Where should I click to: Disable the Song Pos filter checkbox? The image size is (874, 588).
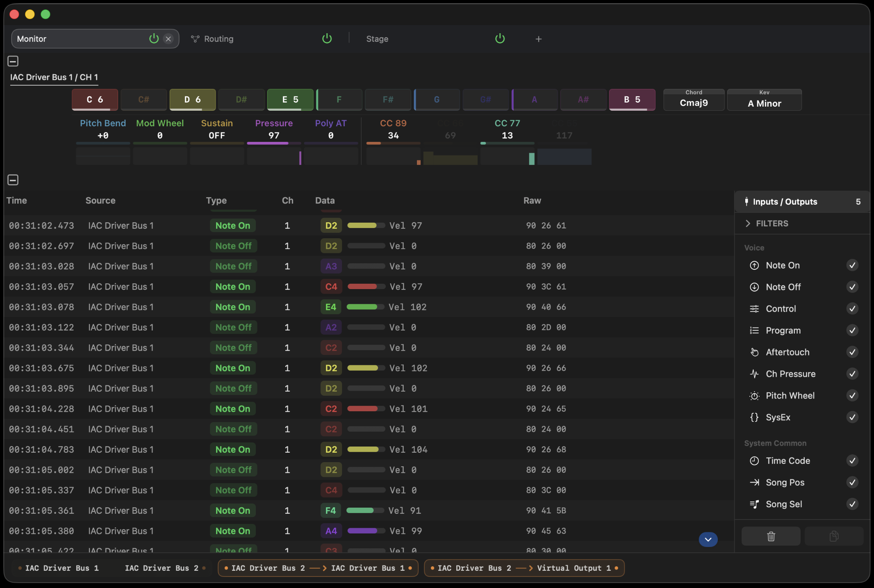[852, 482]
